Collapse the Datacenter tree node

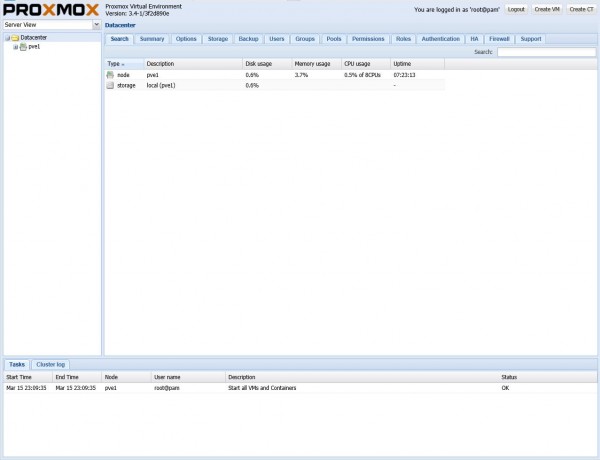click(x=7, y=38)
